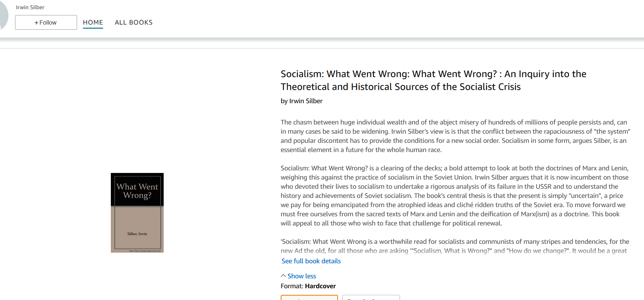Image resolution: width=644 pixels, height=300 pixels.
Task: Choose the second format option next to Hardcover
Action: click(x=371, y=297)
